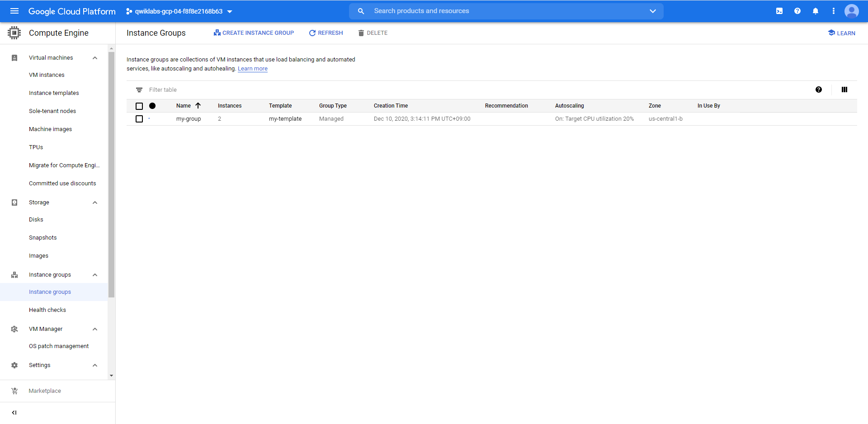Click the VM Manager section icon
The image size is (868, 424).
14,329
